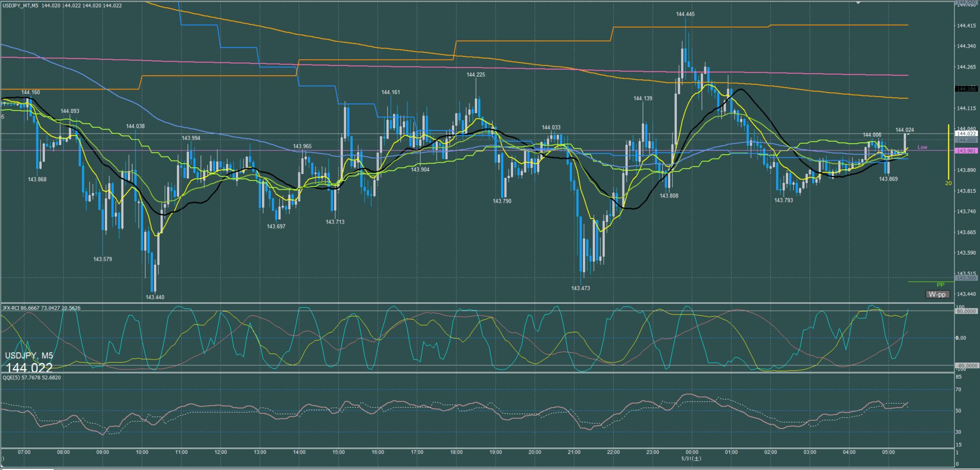Click the 144.415 price scale value
This screenshot has width=980, height=470.
coord(966,26)
